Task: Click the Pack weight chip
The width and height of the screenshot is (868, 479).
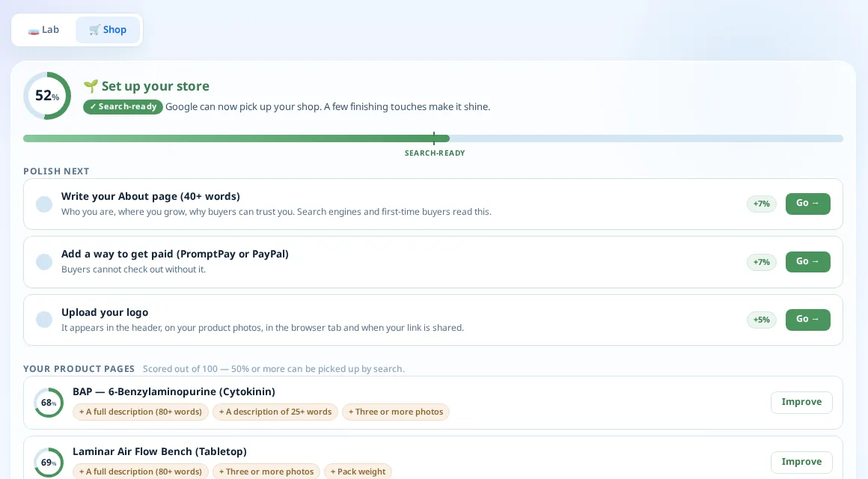Action: (358, 472)
